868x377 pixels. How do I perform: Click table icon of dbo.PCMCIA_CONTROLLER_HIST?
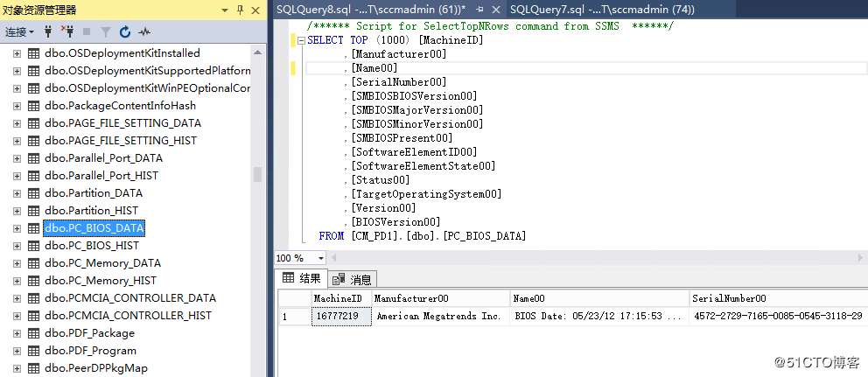34,316
